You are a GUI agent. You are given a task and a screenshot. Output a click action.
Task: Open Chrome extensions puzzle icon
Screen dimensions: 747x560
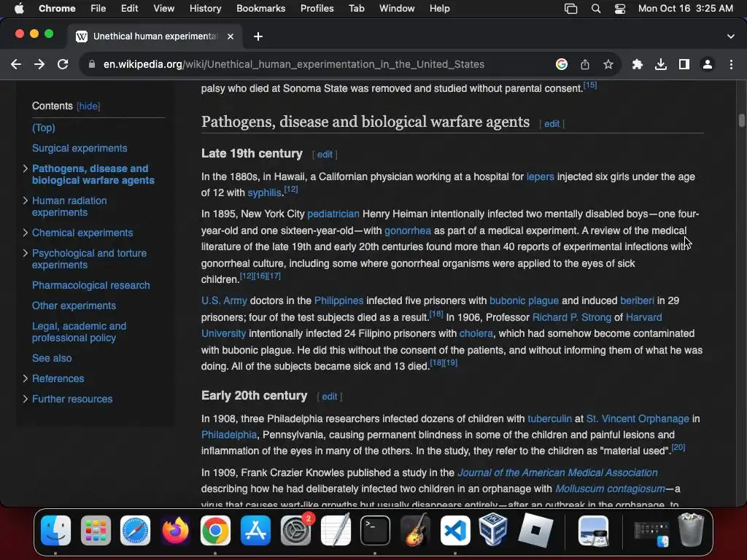638,64
